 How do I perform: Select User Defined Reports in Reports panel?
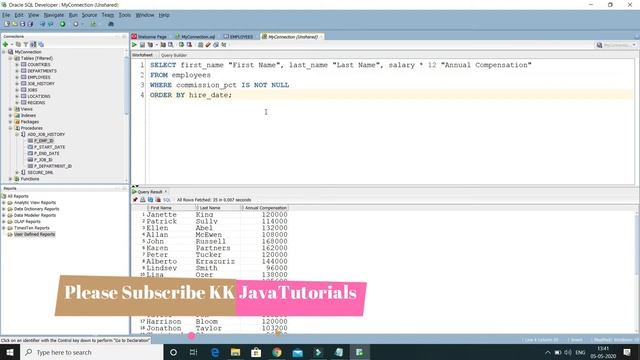point(34,234)
